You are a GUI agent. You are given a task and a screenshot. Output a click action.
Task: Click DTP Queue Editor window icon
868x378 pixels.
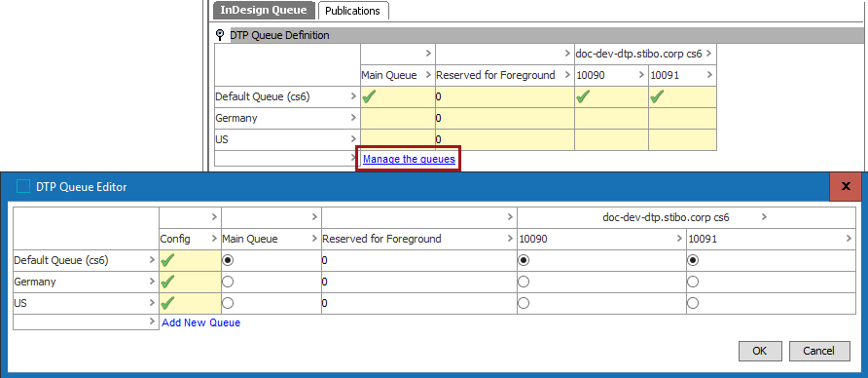[x=23, y=187]
